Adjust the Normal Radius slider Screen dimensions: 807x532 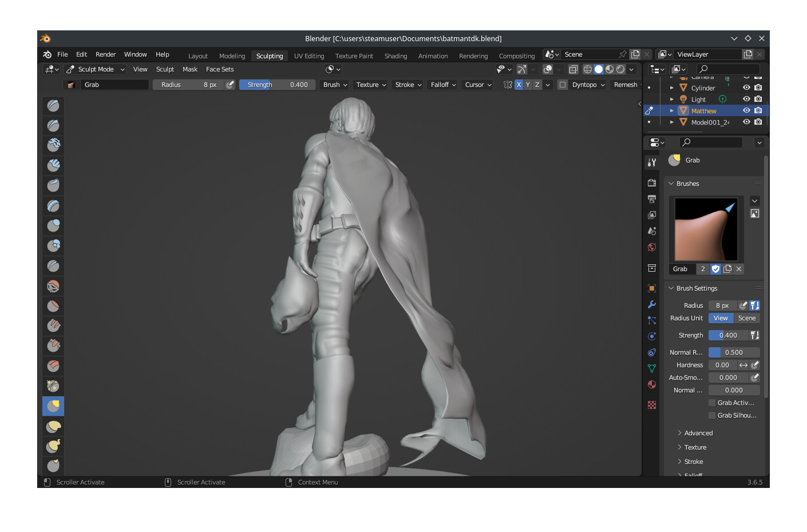(734, 352)
